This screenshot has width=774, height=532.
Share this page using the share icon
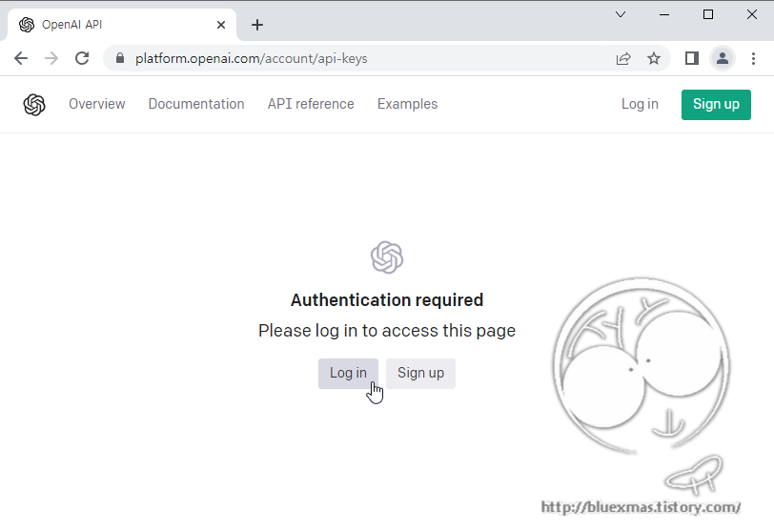coord(623,59)
